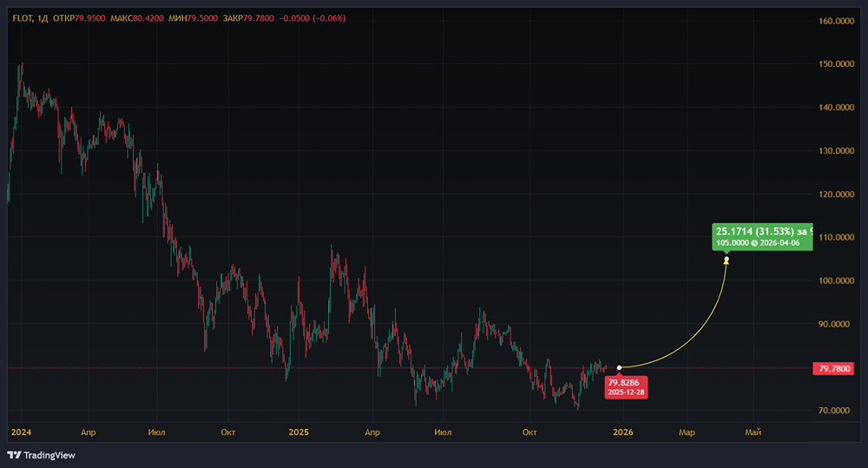Click the Мар label on time axis
Image resolution: width=868 pixels, height=468 pixels.
tap(686, 432)
